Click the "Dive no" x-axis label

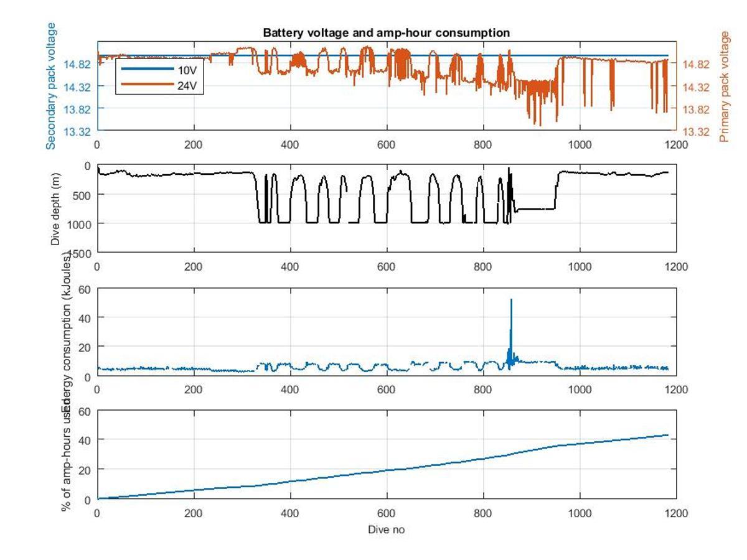pos(387,530)
